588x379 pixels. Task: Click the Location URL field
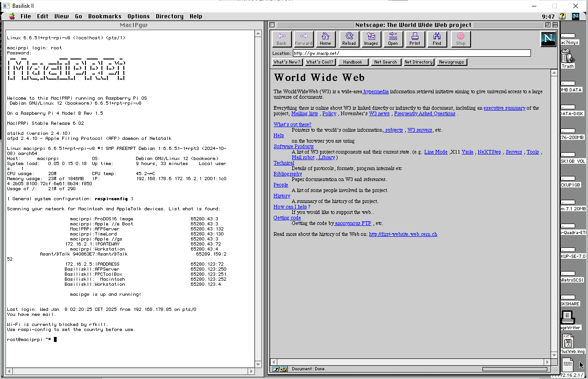(411, 53)
